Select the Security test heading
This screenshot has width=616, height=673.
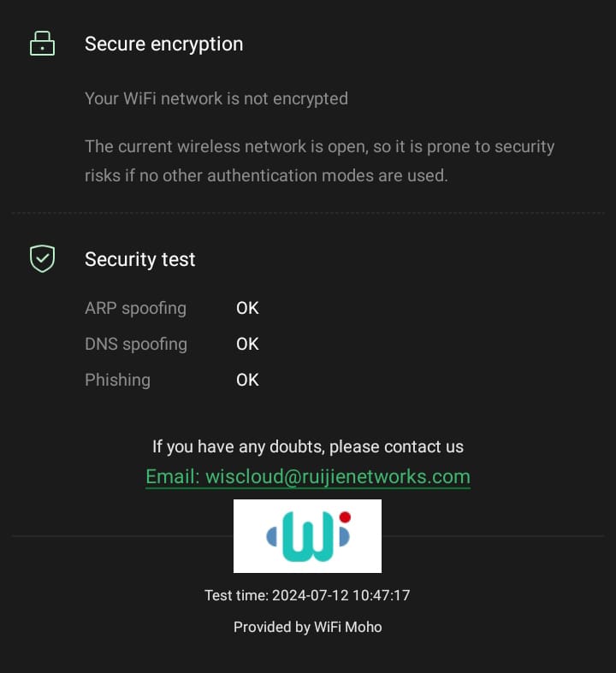click(140, 260)
